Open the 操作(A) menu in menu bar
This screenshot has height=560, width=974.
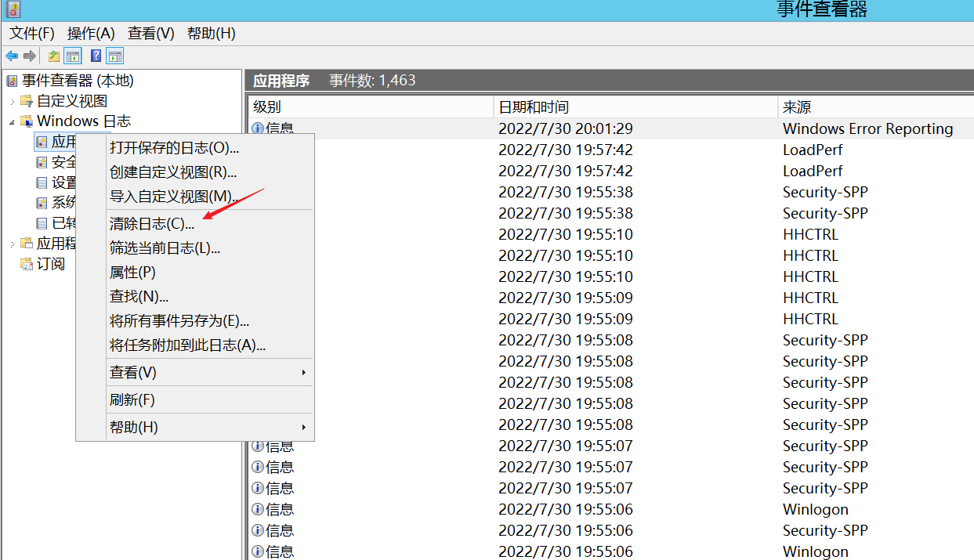pyautogui.click(x=91, y=34)
